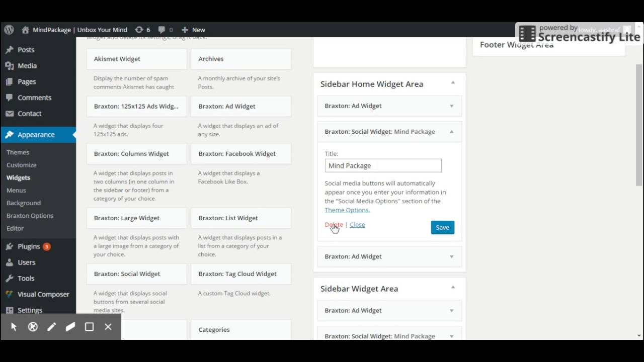Open the Widgets submenu item
Screen dimensions: 644x362
[x=18, y=177]
